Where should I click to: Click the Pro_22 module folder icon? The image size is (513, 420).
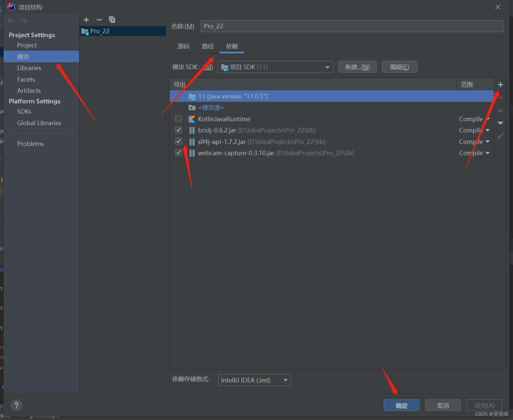tap(85, 32)
